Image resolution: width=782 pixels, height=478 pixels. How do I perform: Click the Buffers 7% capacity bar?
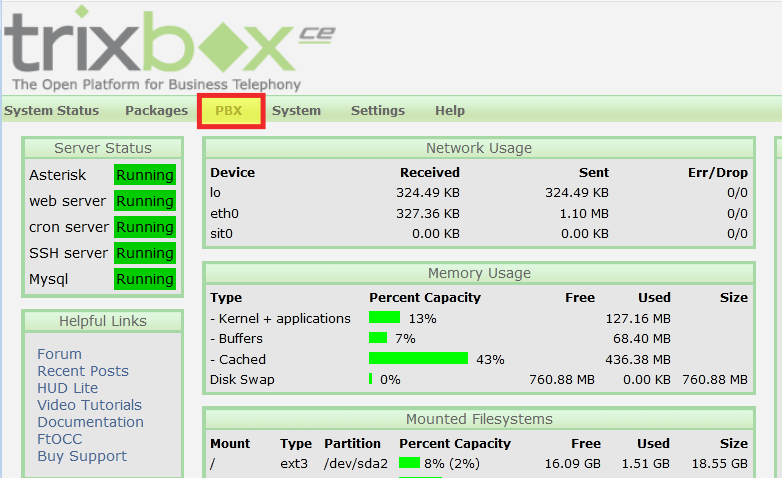378,338
